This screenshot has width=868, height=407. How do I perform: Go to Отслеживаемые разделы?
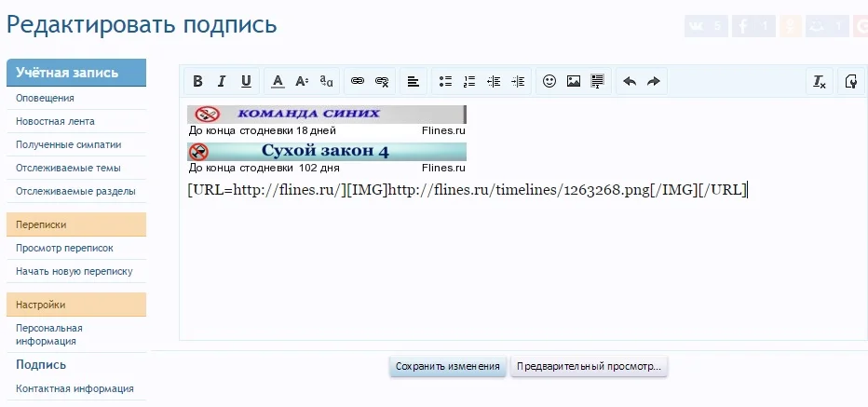tap(76, 191)
